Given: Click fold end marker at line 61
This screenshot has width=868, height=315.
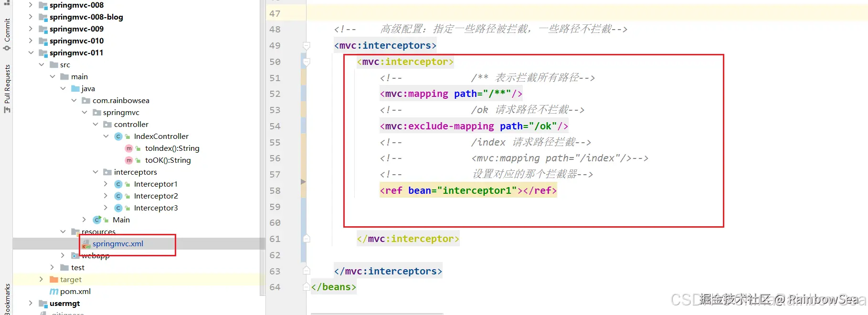Looking at the screenshot, I should coord(307,239).
